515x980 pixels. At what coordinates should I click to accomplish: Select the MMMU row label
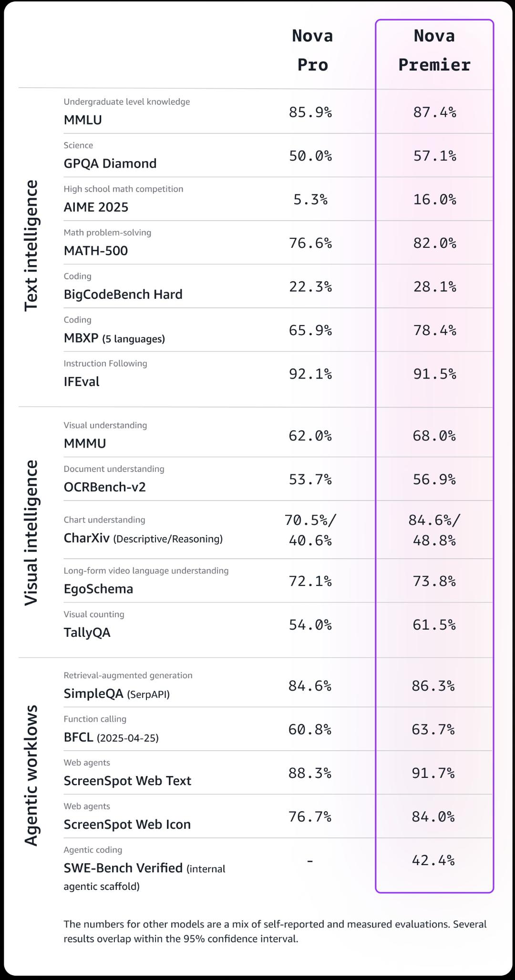[x=85, y=443]
